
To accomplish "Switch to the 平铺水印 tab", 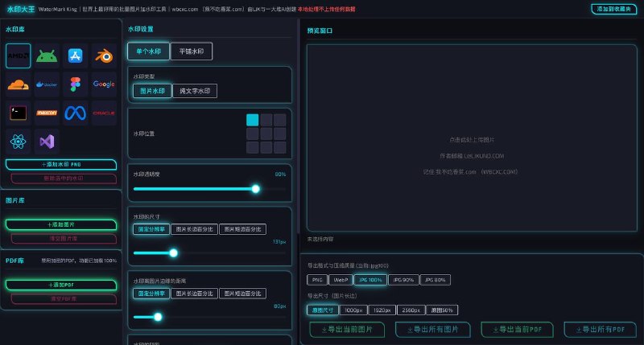I will [x=192, y=51].
